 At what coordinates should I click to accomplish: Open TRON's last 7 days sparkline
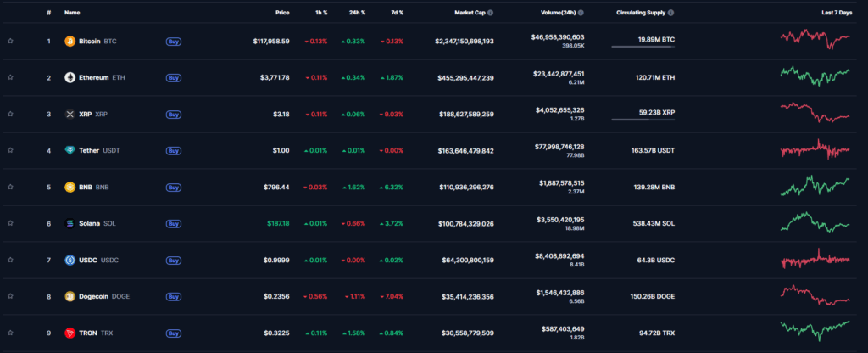(815, 331)
